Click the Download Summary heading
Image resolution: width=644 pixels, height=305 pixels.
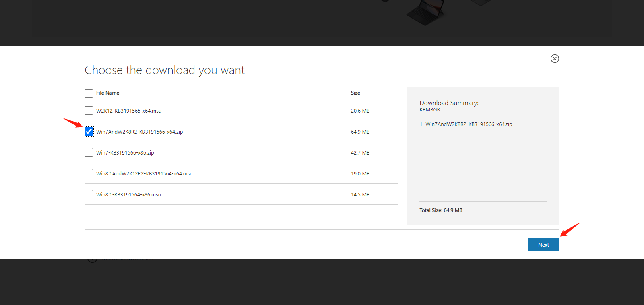coord(449,103)
